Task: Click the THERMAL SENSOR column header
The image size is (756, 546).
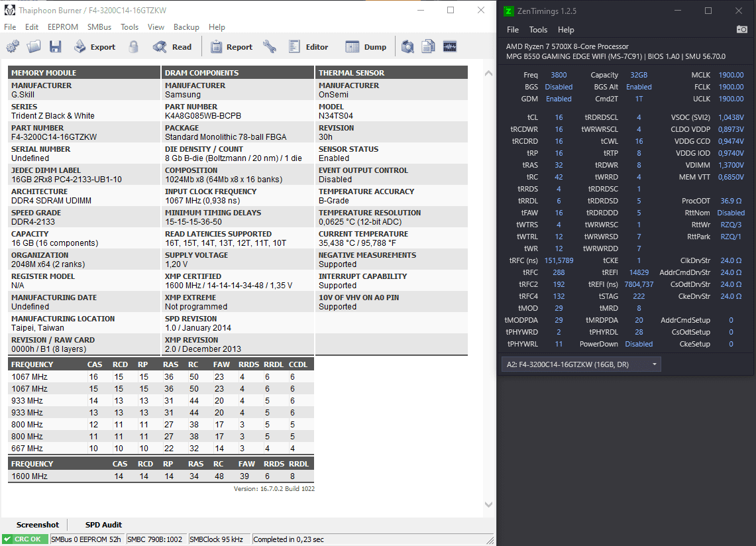Action: (x=392, y=72)
